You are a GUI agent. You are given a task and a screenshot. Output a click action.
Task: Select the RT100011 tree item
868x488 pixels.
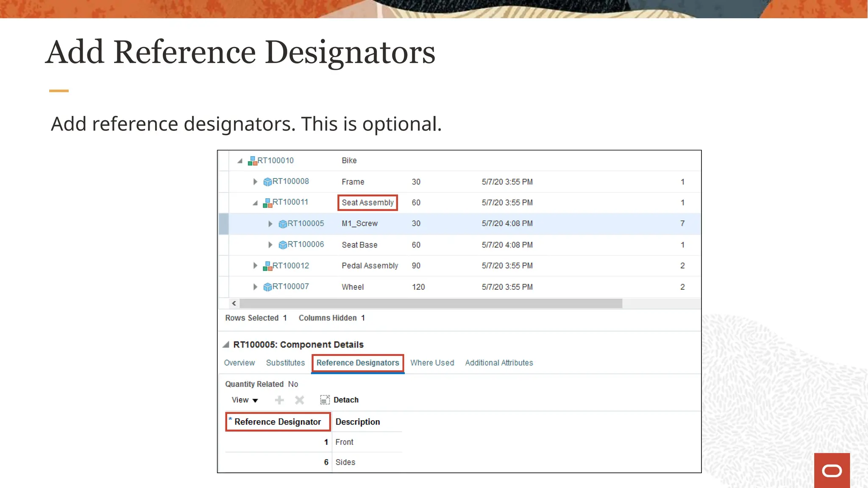(290, 202)
